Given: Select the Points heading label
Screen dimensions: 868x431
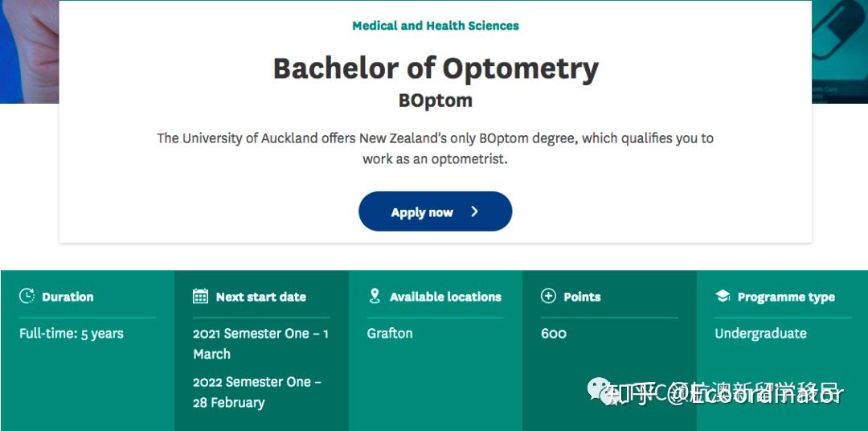Looking at the screenshot, I should (x=582, y=297).
